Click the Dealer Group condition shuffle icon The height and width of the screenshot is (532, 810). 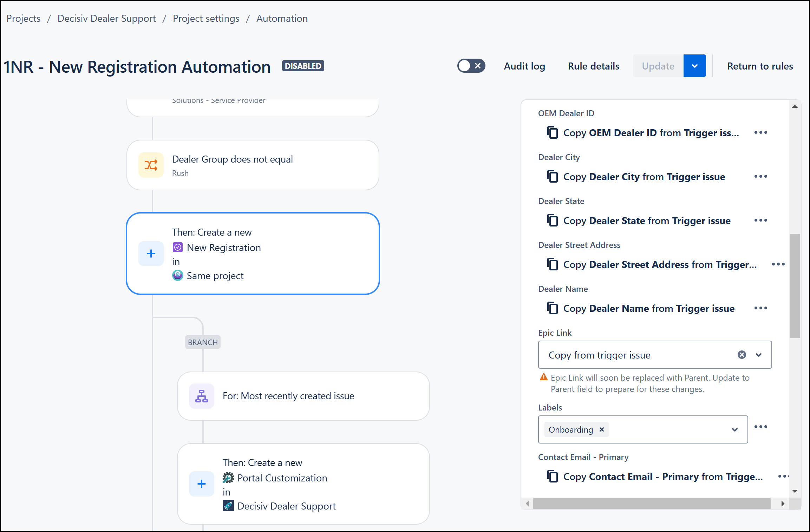151,165
